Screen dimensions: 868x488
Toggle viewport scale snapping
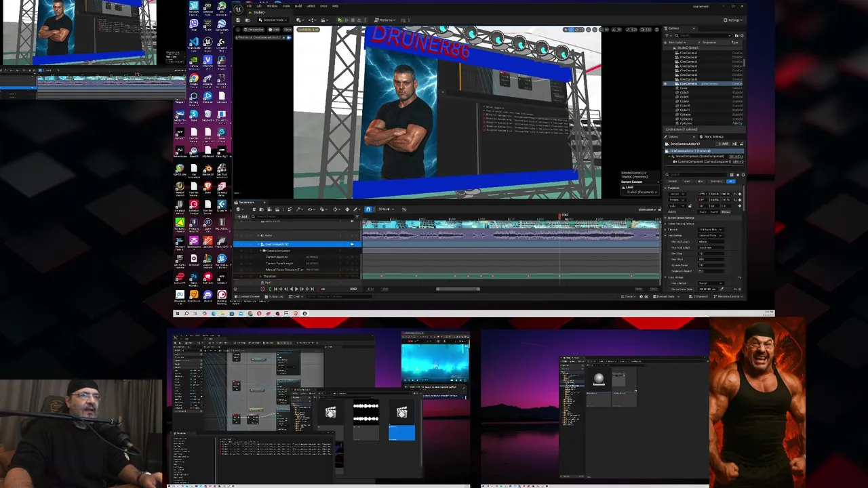point(631,29)
